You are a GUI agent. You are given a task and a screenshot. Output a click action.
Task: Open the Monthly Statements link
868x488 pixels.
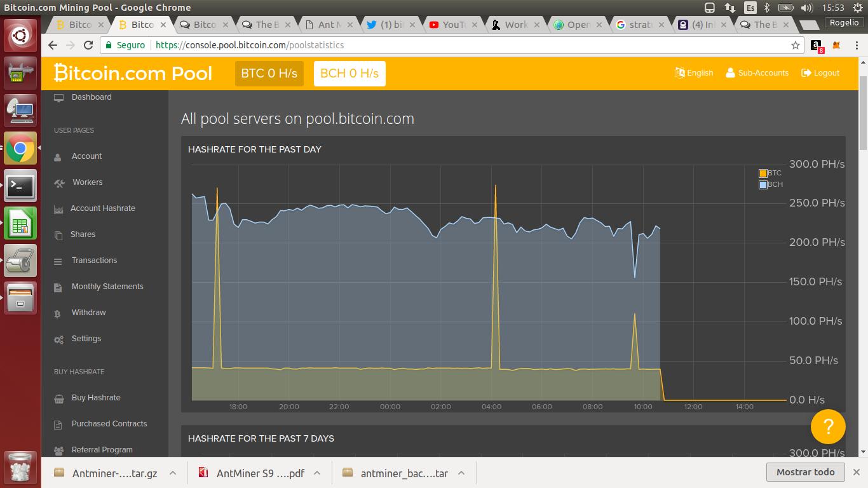[x=107, y=287]
